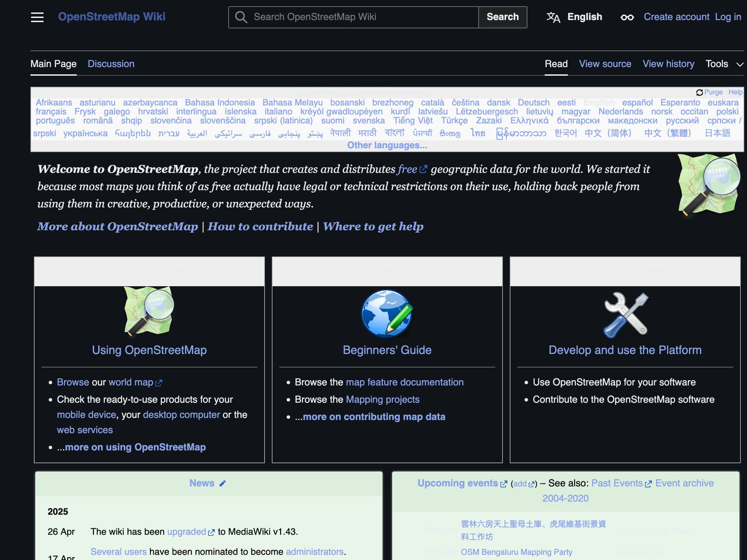Click the OpenStreetMap Wiki site title
747x560 pixels.
coord(112,17)
